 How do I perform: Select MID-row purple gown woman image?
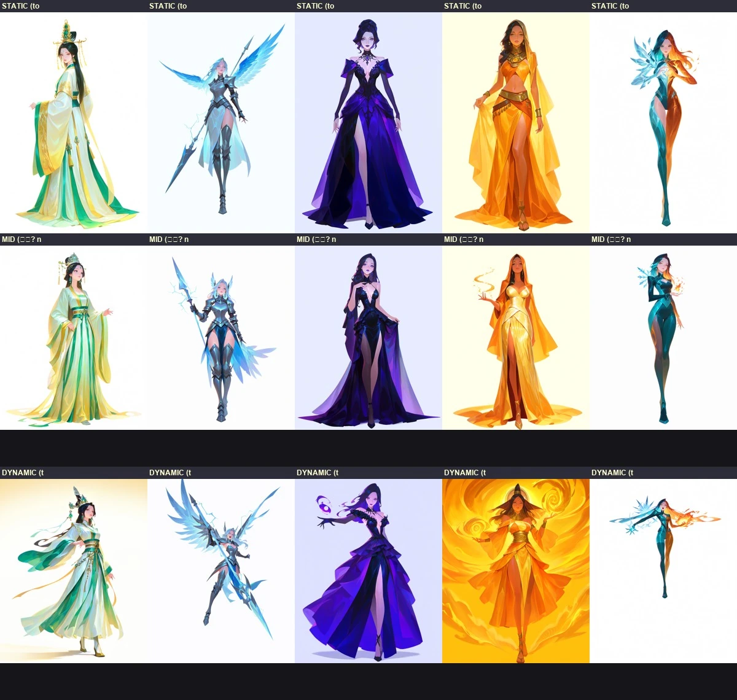point(368,338)
